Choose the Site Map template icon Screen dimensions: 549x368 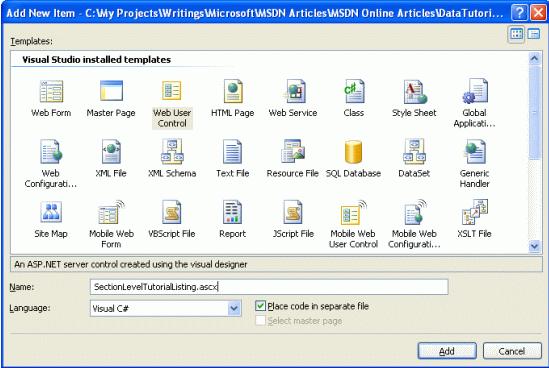(x=51, y=212)
